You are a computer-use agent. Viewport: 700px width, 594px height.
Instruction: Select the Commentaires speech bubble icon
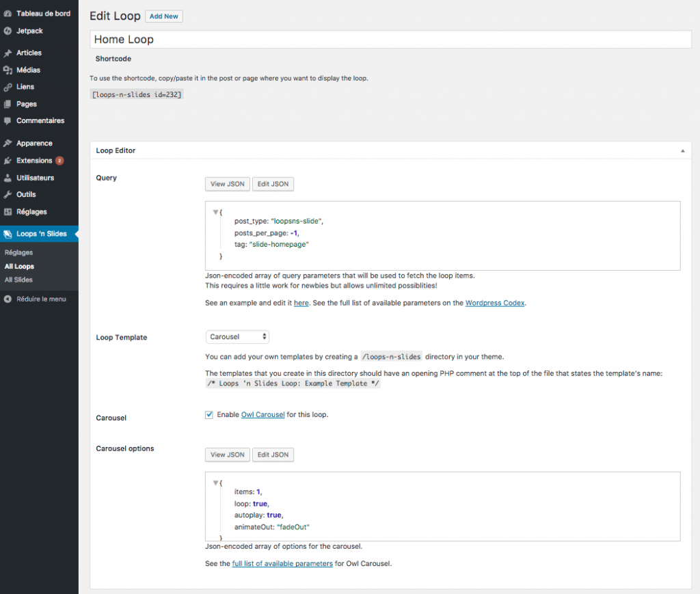coord(8,121)
